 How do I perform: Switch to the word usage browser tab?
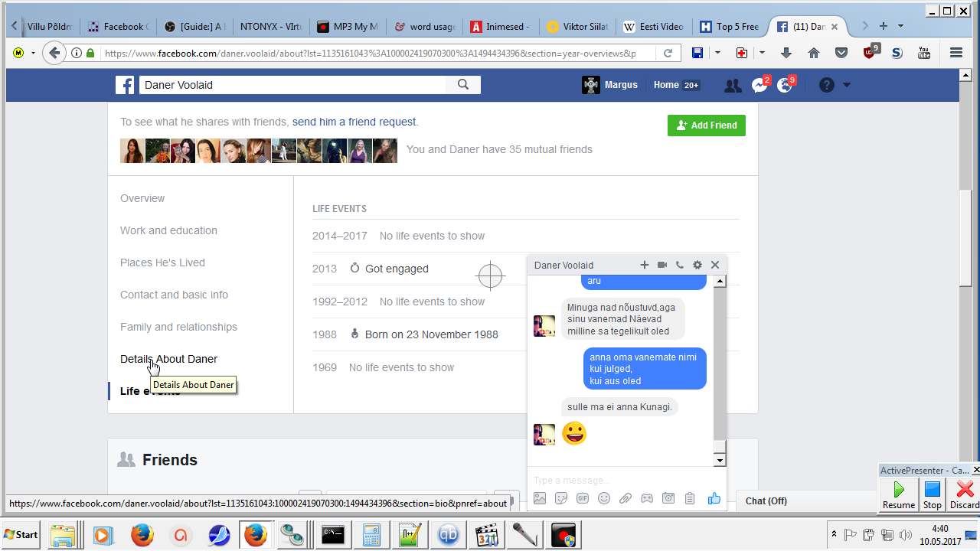click(425, 26)
